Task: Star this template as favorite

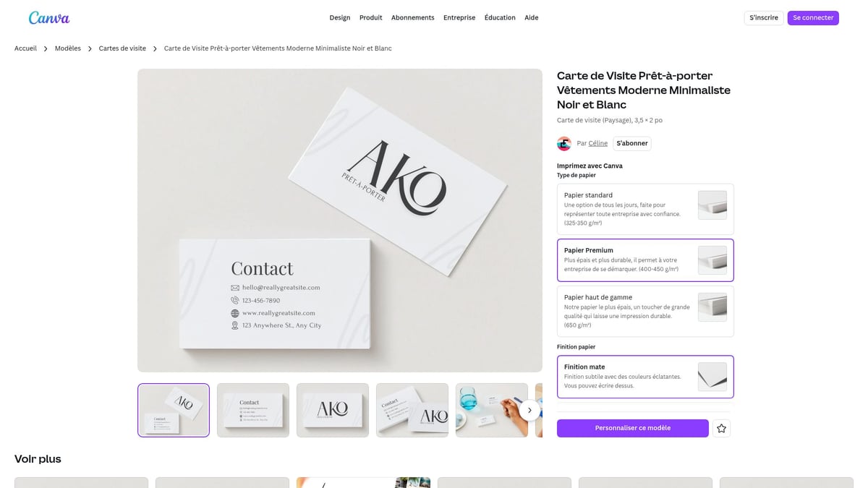Action: click(x=721, y=429)
